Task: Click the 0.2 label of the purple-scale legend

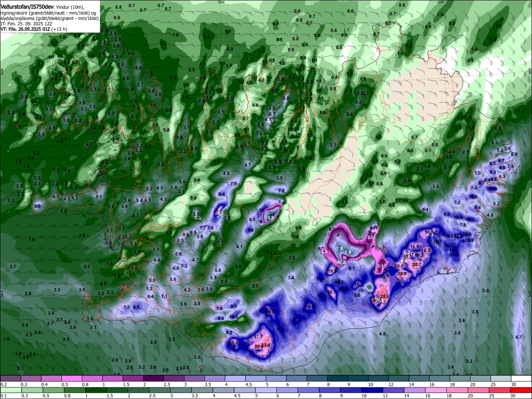Action: click(4, 384)
